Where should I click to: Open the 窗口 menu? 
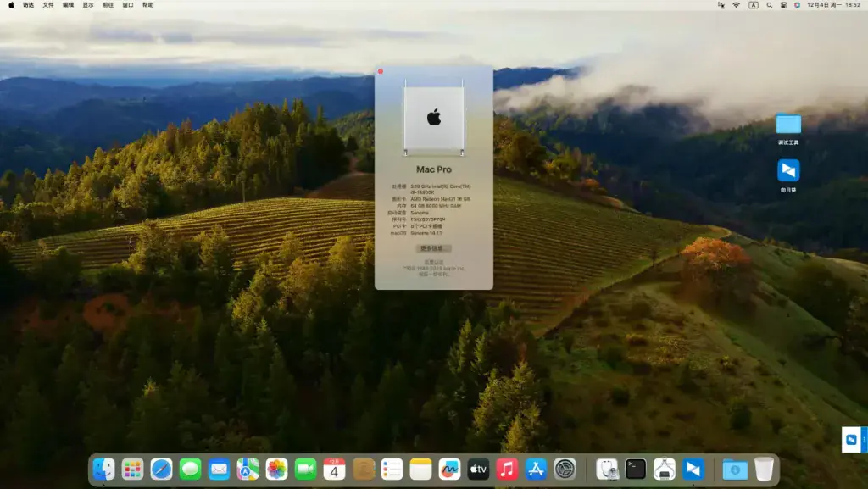(x=128, y=5)
